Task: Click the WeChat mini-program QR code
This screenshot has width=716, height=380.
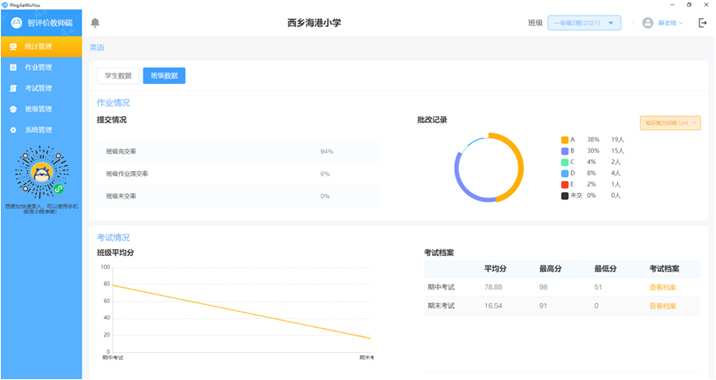Action: [42, 172]
